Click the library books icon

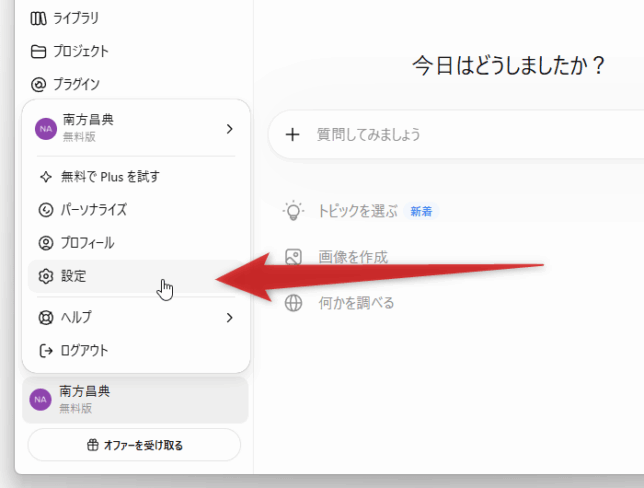(38, 18)
